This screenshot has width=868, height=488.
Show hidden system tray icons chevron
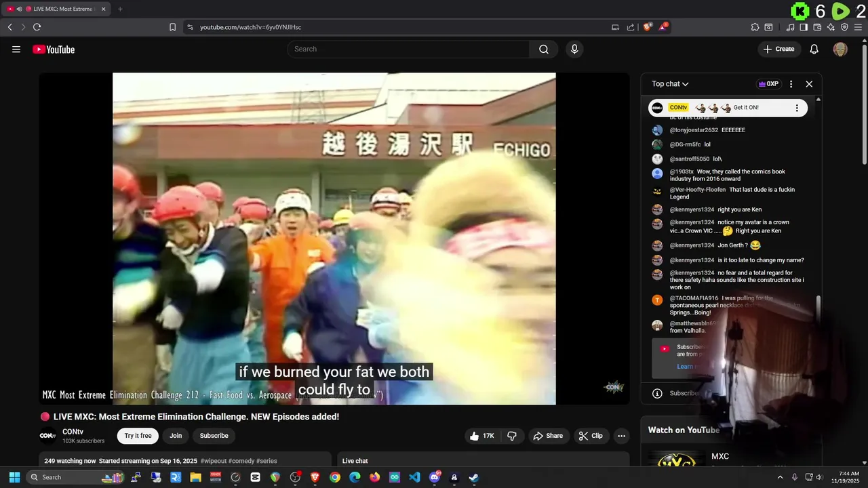[x=779, y=477]
